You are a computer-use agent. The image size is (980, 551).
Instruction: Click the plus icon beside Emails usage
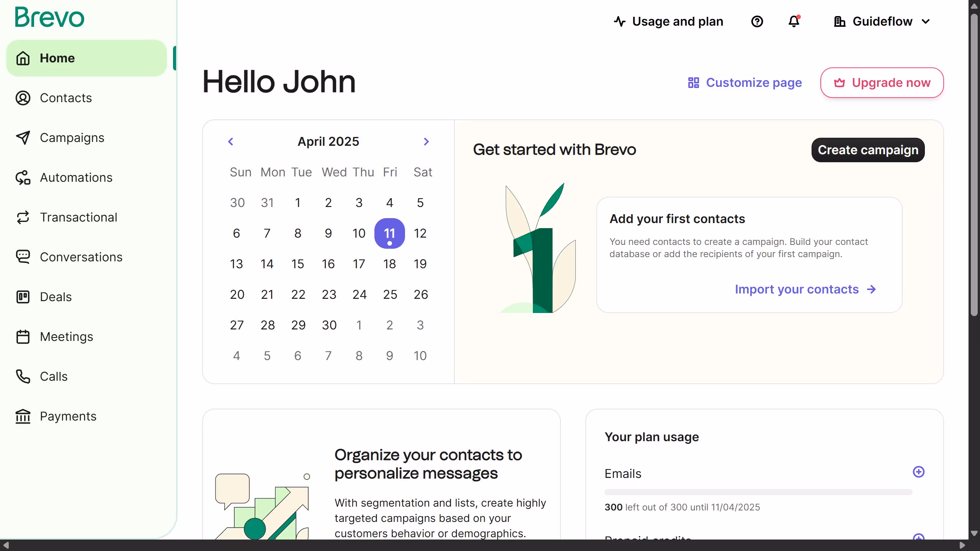coord(918,472)
